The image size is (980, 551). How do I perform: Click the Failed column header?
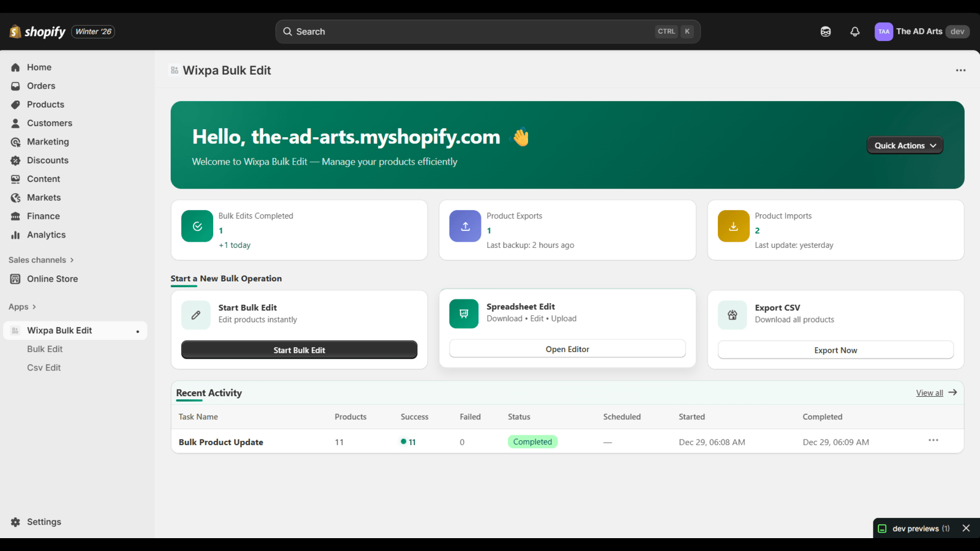(470, 417)
